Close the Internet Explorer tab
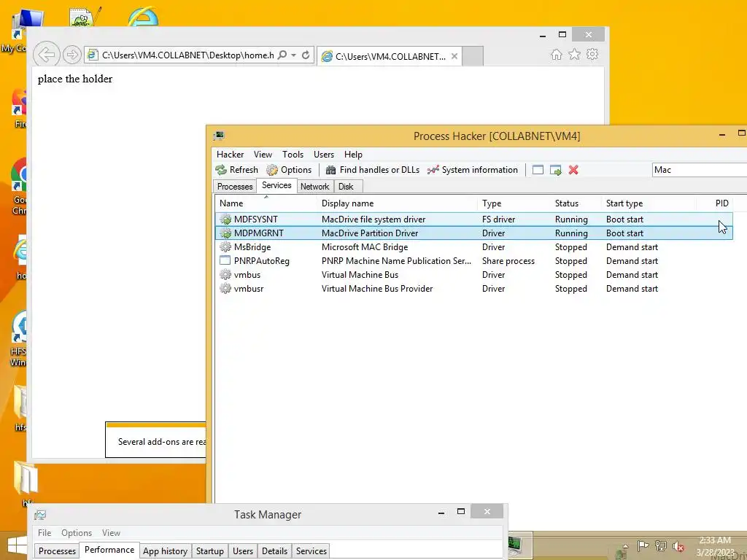The image size is (747, 560). coord(454,56)
